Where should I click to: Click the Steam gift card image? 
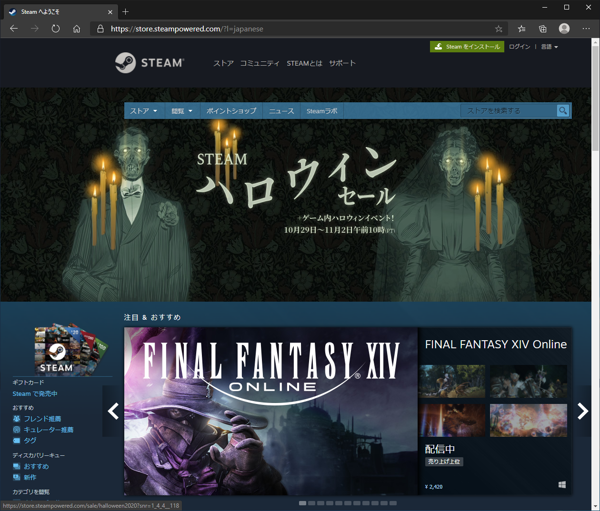(x=70, y=349)
